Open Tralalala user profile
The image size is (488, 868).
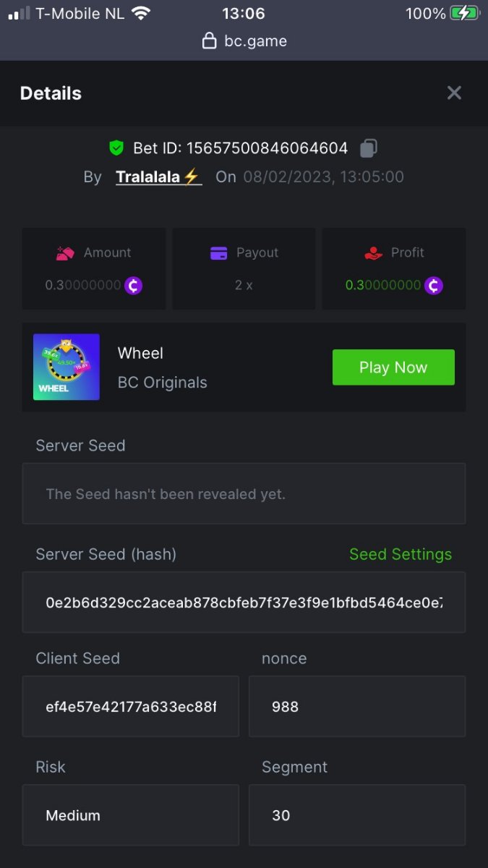(158, 176)
